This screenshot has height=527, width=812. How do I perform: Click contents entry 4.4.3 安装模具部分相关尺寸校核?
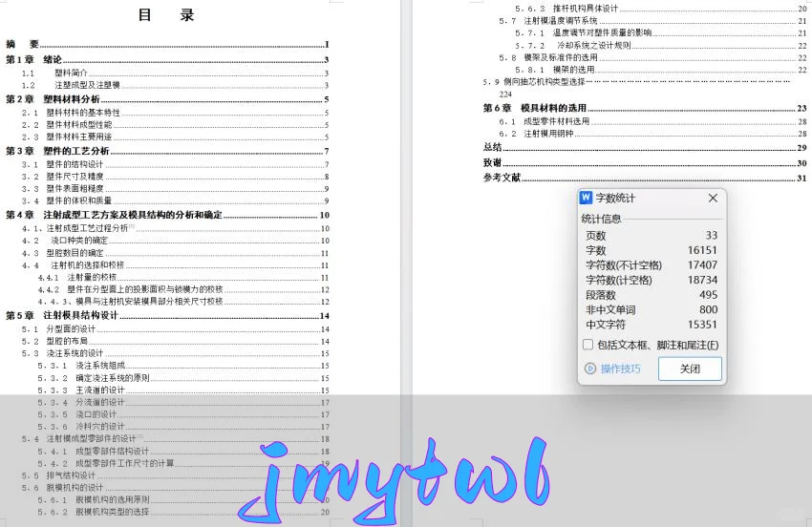coord(183,302)
